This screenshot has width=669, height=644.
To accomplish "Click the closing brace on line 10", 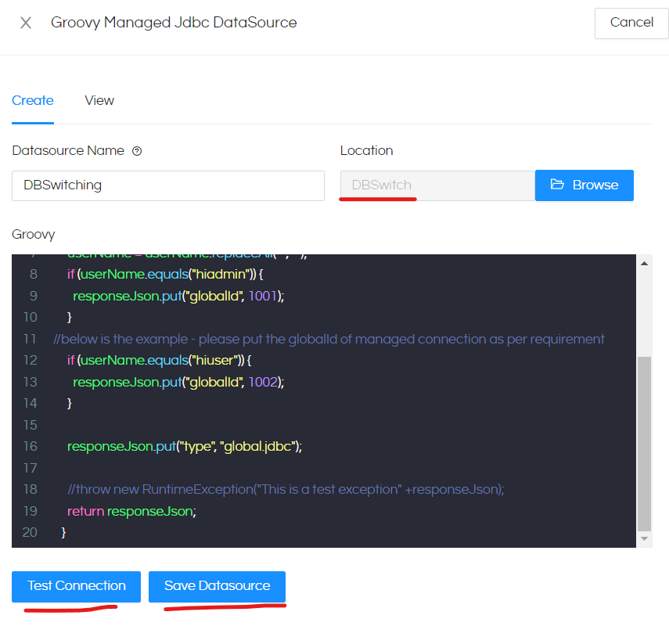I will [69, 317].
